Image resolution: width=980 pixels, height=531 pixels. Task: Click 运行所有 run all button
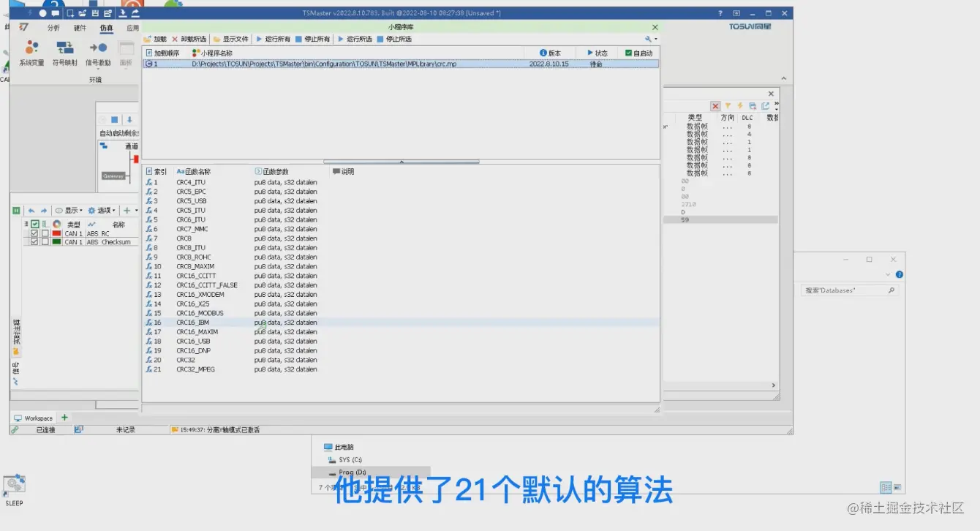(273, 39)
